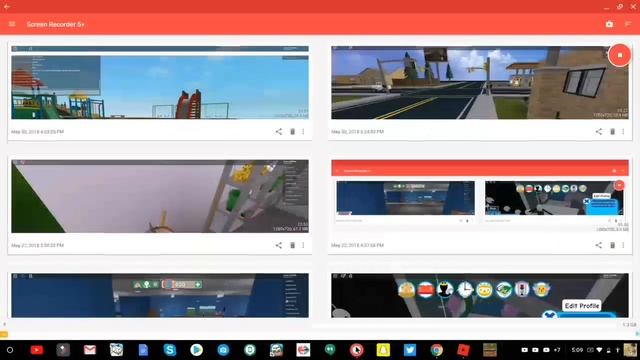Open Gmail from the shelf

pos(90,350)
